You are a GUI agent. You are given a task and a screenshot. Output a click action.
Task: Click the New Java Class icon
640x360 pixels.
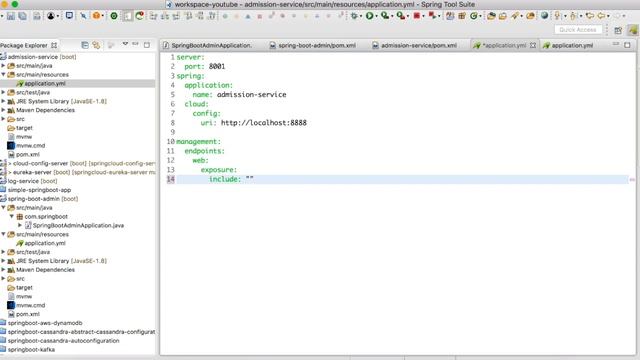[x=473, y=16]
